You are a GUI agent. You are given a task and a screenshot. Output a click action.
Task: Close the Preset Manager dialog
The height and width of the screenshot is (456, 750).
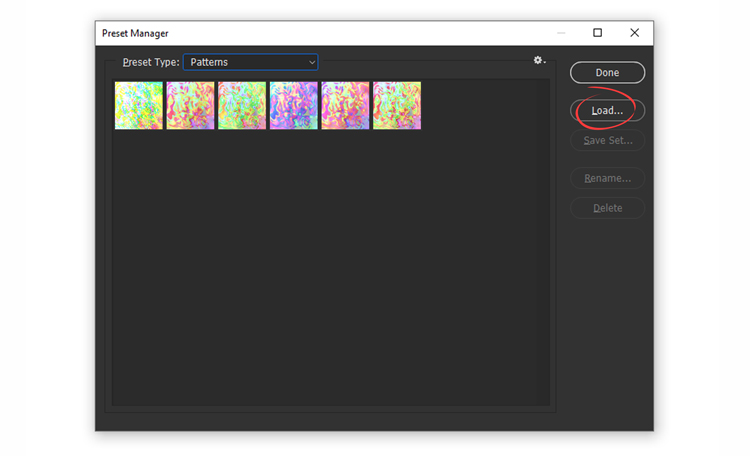tap(635, 33)
